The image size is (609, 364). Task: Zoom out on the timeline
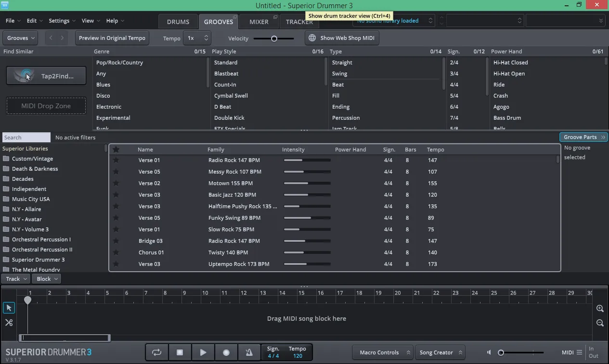(600, 323)
